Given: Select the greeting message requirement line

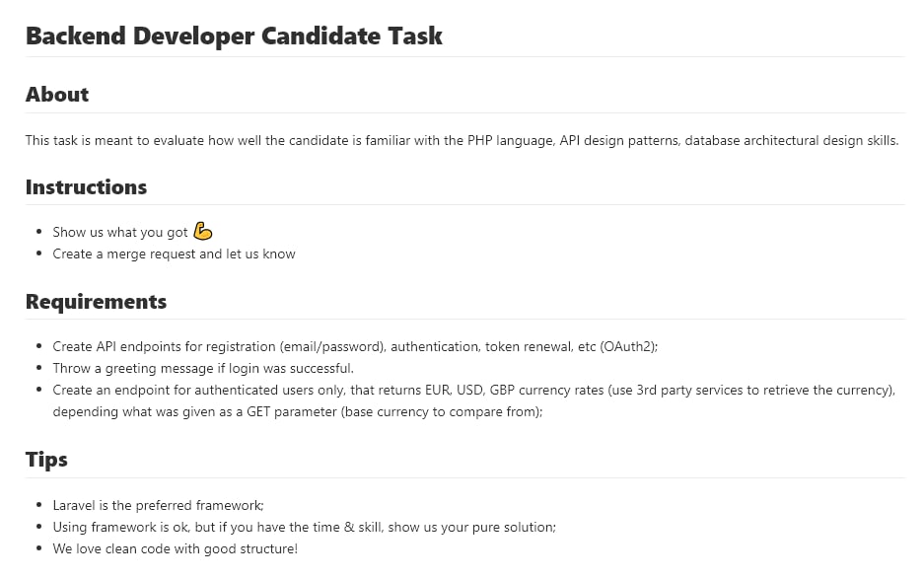Looking at the screenshot, I should pos(203,369).
